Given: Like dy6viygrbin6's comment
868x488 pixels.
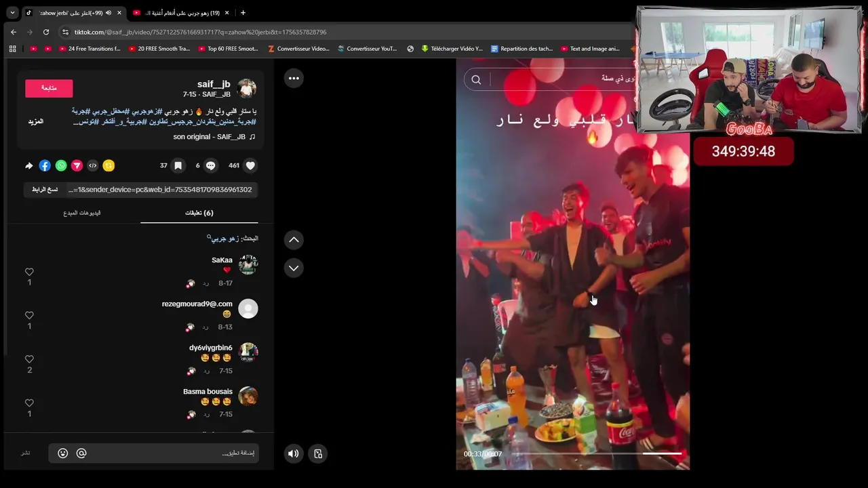Looking at the screenshot, I should tap(29, 359).
